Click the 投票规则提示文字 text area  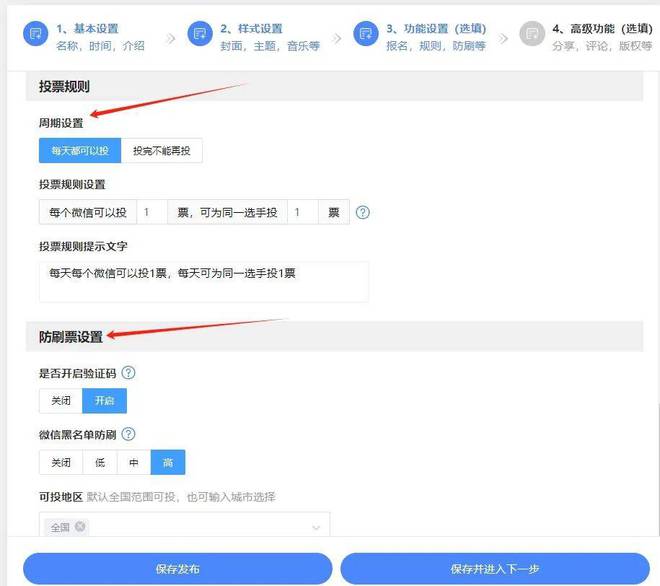204,282
